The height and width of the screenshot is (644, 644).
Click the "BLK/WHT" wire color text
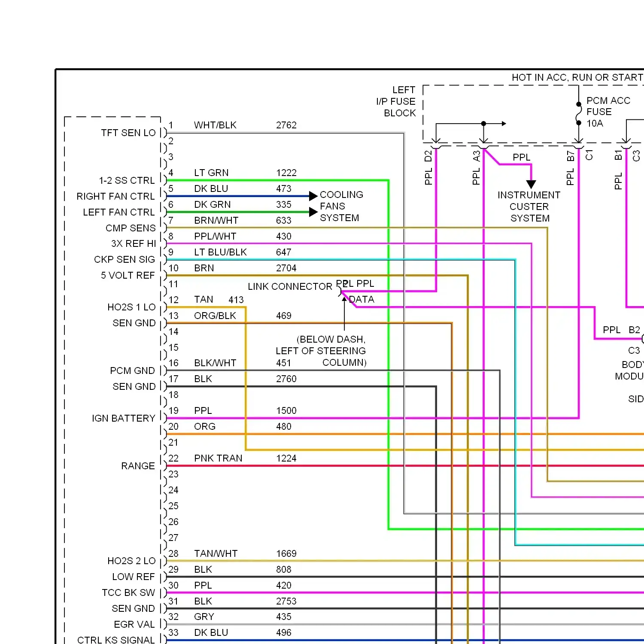coord(215,363)
